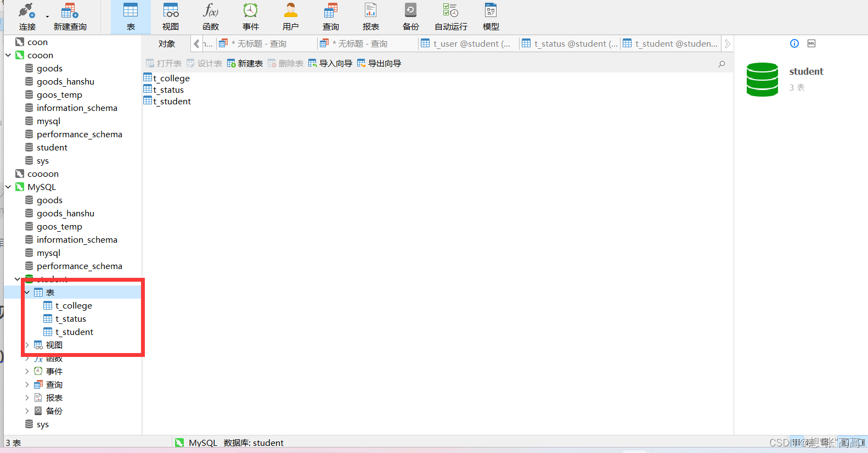
Task: Collapse the cooon connection node
Action: [x=8, y=55]
